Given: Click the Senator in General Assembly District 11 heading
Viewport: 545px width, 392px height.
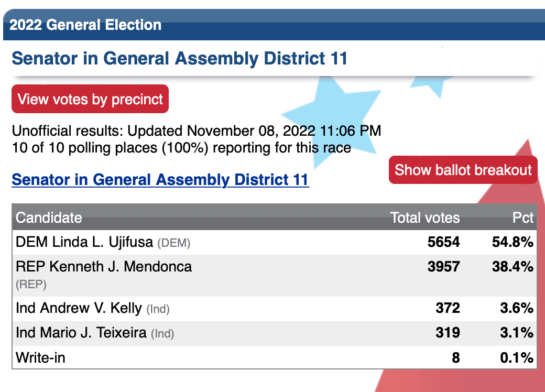Looking at the screenshot, I should [180, 58].
